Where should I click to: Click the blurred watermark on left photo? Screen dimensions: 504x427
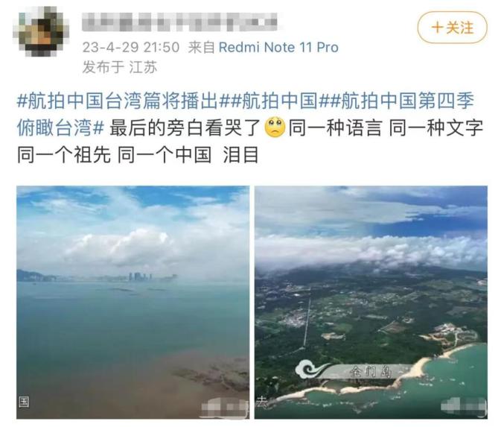[224, 407]
